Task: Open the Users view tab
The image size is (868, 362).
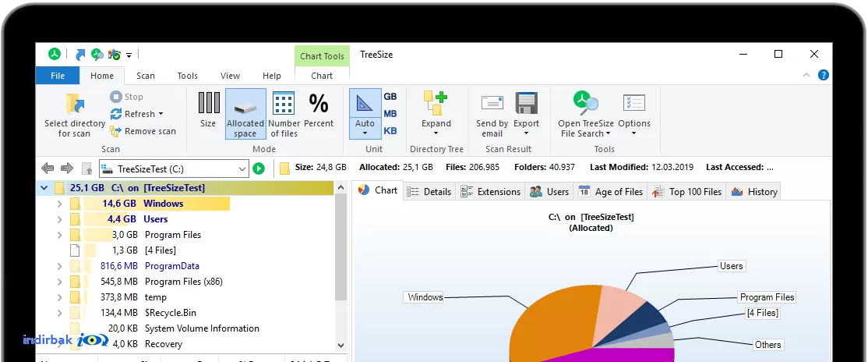Action: [x=549, y=192]
